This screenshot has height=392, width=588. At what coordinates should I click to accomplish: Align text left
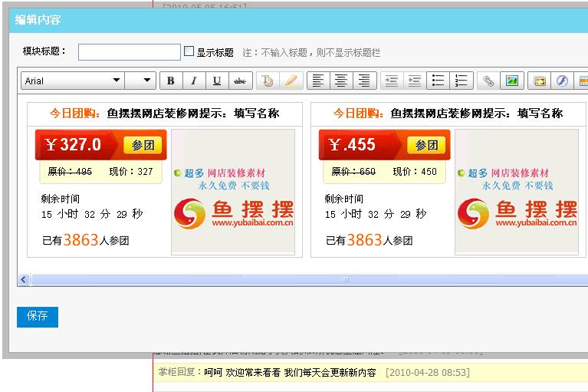click(318, 81)
